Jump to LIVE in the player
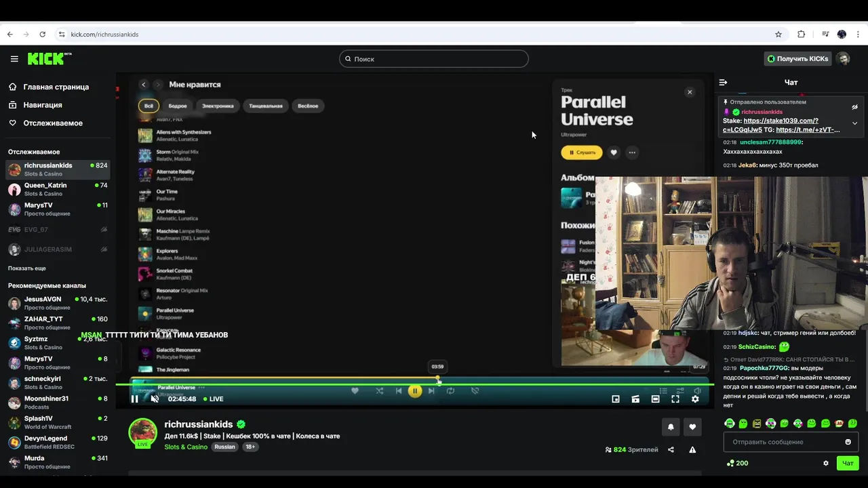 (x=213, y=399)
